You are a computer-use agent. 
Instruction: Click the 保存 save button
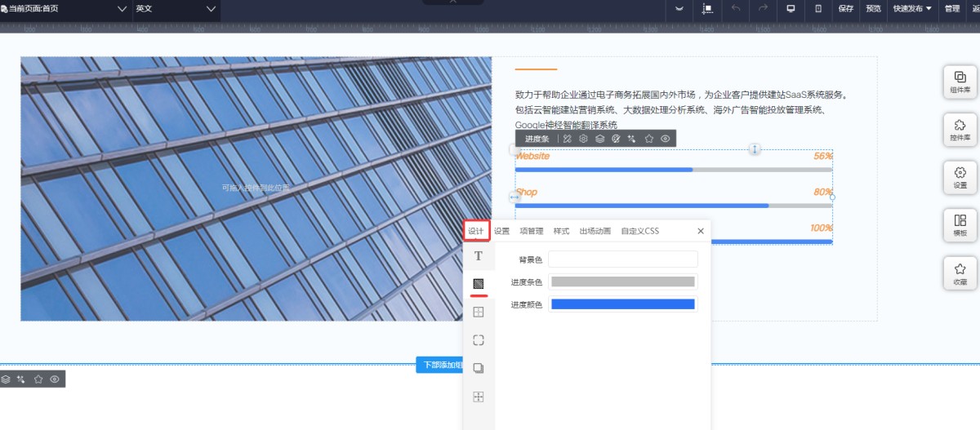coord(846,9)
